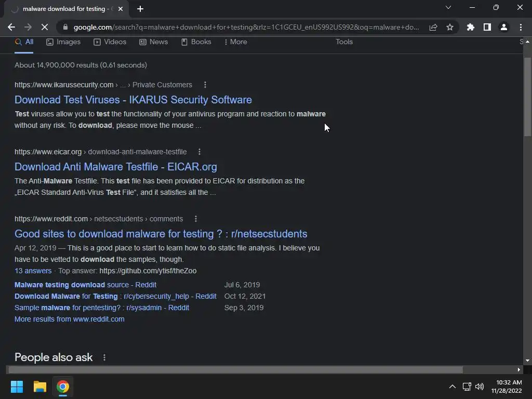Open More results from www.reddit.com

click(x=70, y=320)
